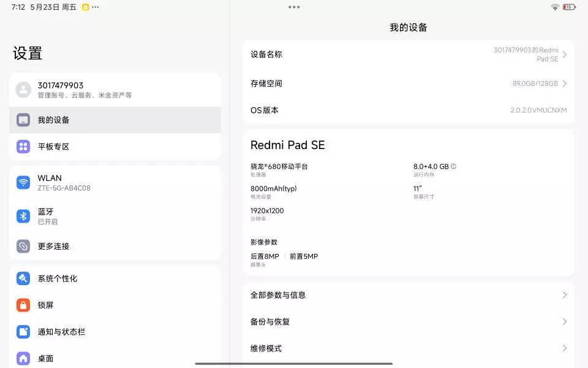Select 我的设备 in settings sidebar
Screen dimensions: 588x368
pos(115,120)
